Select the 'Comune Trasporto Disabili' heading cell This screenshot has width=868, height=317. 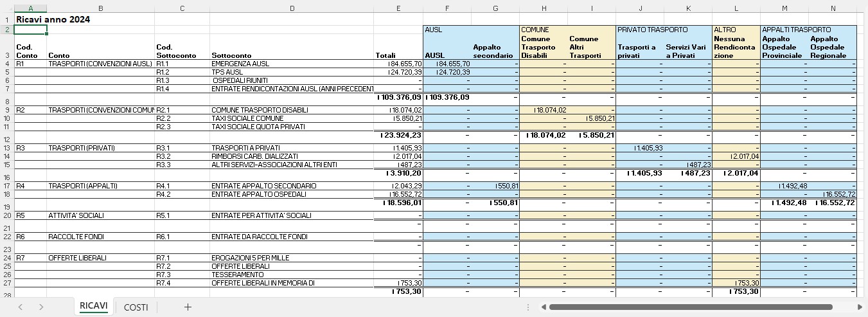[544, 47]
